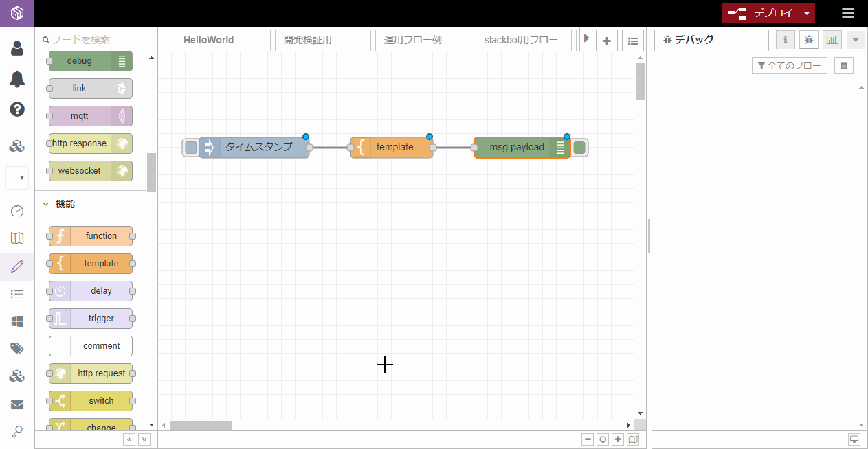Image resolution: width=868 pixels, height=449 pixels.
Task: Open notifications bell icon
Action: click(x=17, y=79)
